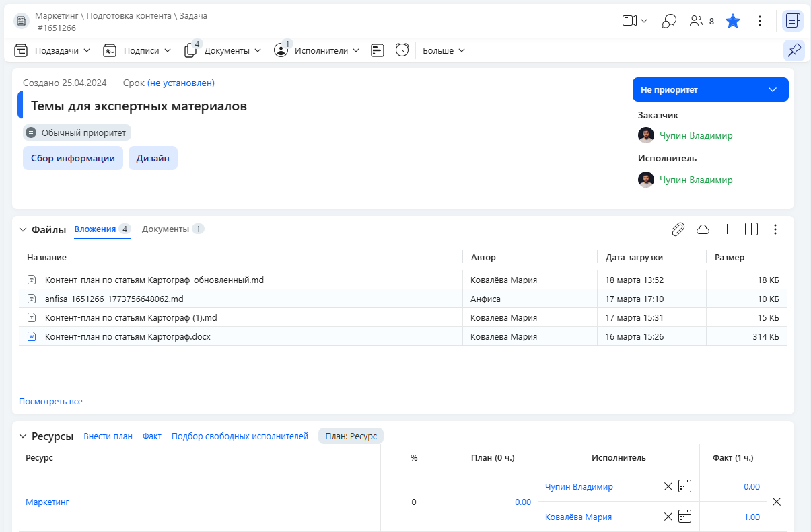Viewport: 811px width, 532px height.
Task: Remove Ковалёва Мария with the X icon
Action: 668,517
